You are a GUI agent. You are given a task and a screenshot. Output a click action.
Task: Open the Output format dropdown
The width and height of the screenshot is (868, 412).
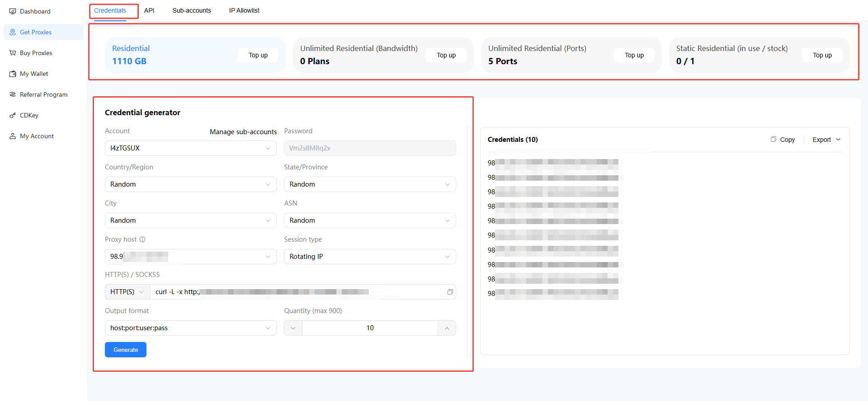click(x=191, y=328)
